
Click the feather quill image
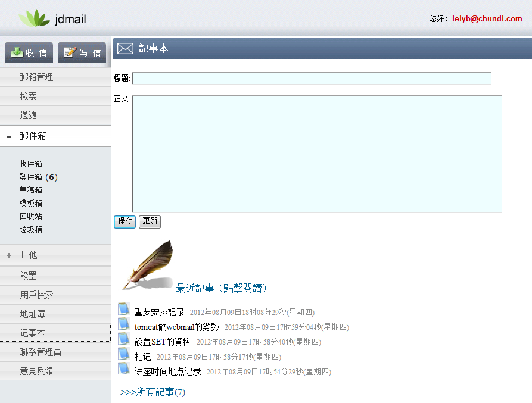coord(148,265)
